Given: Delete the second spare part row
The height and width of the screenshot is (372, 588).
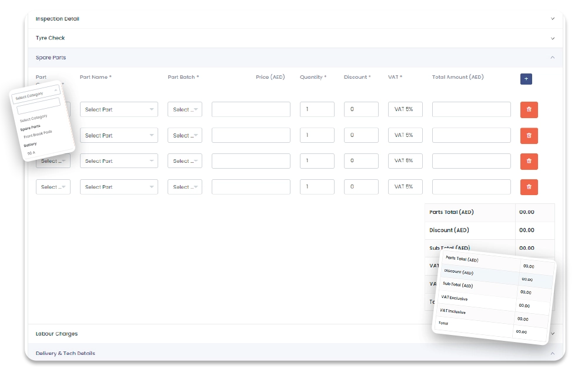Looking at the screenshot, I should coord(529,135).
